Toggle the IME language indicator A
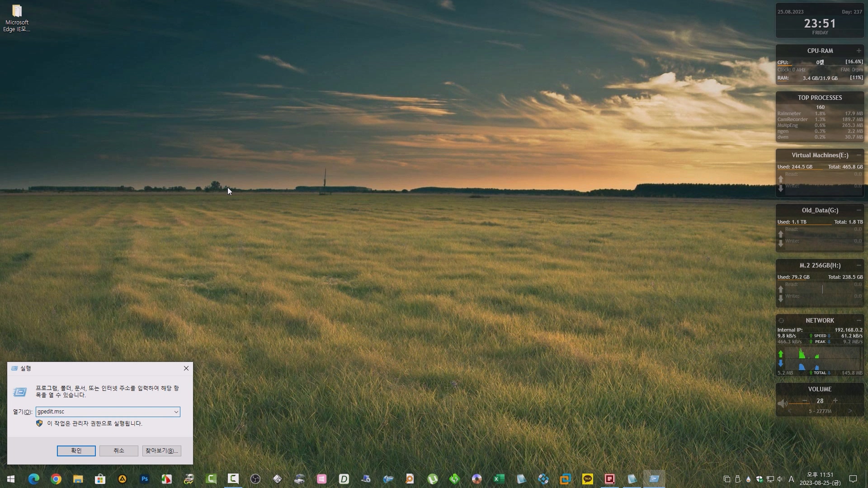Viewport: 868px width, 488px height. [x=791, y=479]
